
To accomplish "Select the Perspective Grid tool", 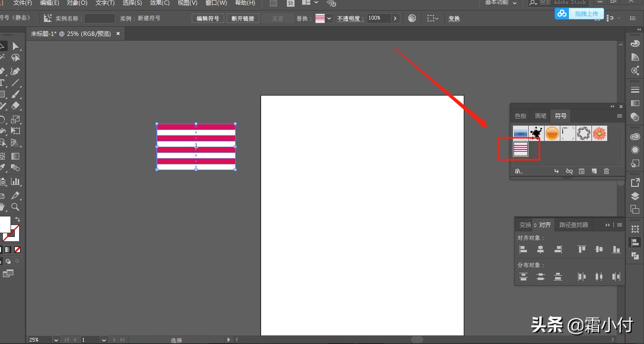I will pos(16,142).
